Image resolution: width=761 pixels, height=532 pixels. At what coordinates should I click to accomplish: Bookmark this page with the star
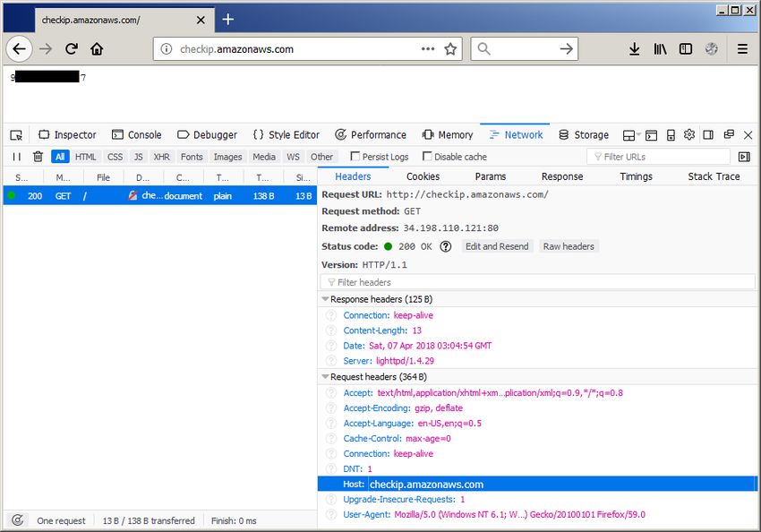coord(450,49)
